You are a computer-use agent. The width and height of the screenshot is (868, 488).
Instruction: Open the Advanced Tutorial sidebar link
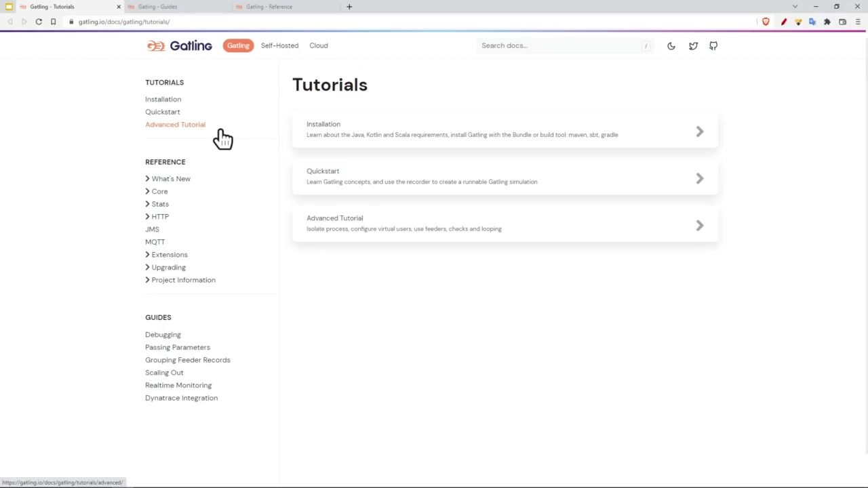pyautogui.click(x=175, y=125)
